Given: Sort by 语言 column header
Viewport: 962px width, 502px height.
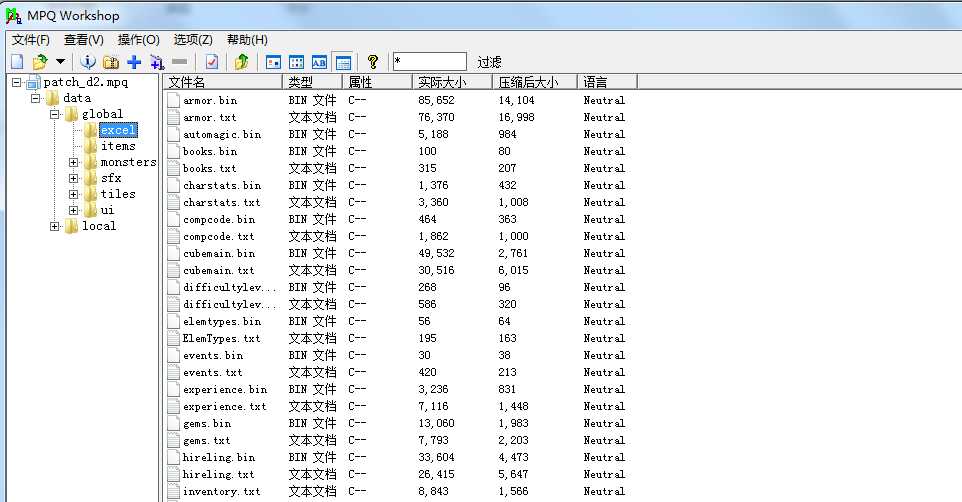Looking at the screenshot, I should 607,82.
